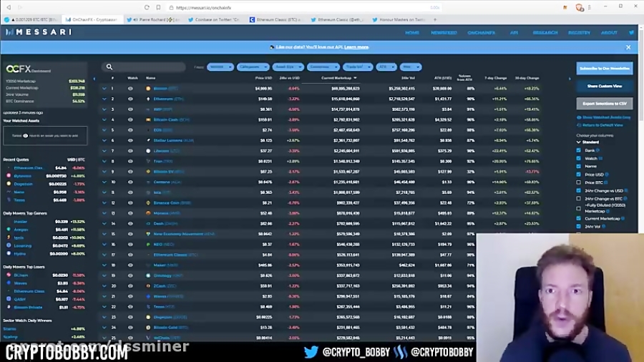The height and width of the screenshot is (362, 644).
Task: Click Return to Default View link
Action: tap(602, 125)
